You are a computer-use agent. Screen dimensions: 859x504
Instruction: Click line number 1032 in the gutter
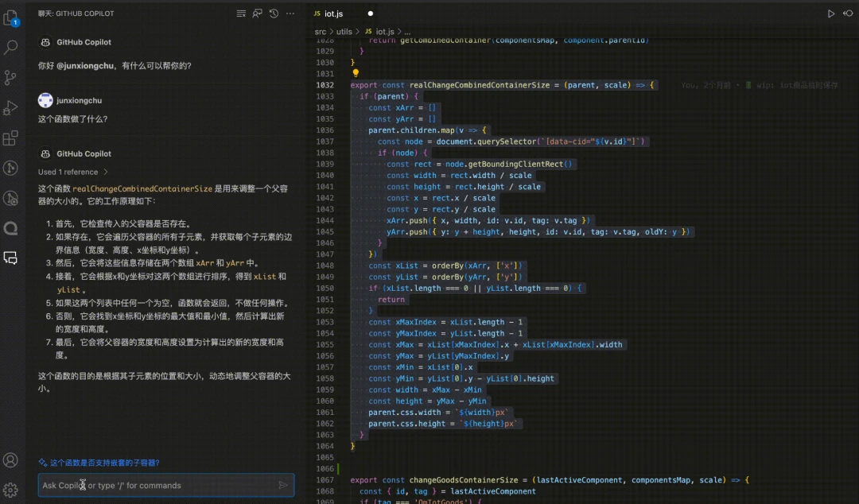(325, 85)
